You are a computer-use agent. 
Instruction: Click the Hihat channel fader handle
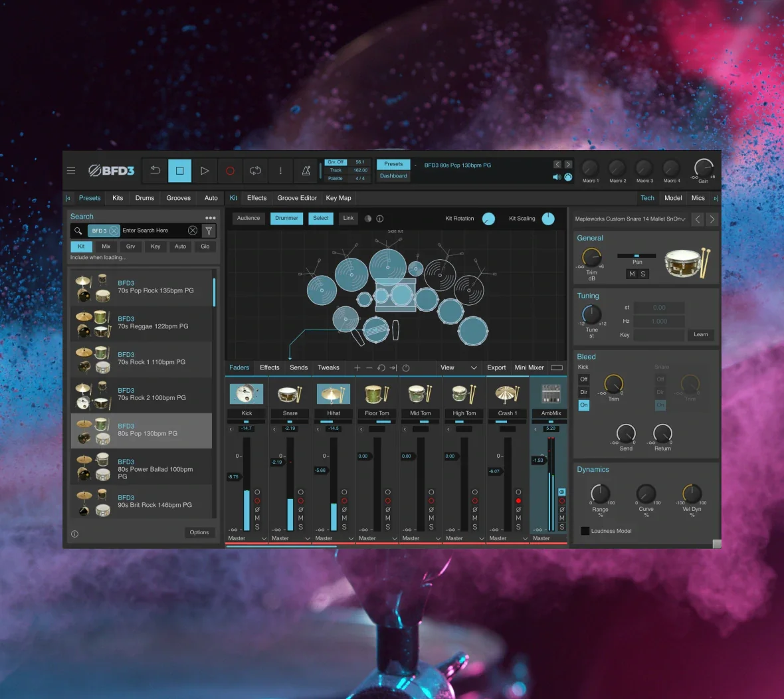(320, 470)
